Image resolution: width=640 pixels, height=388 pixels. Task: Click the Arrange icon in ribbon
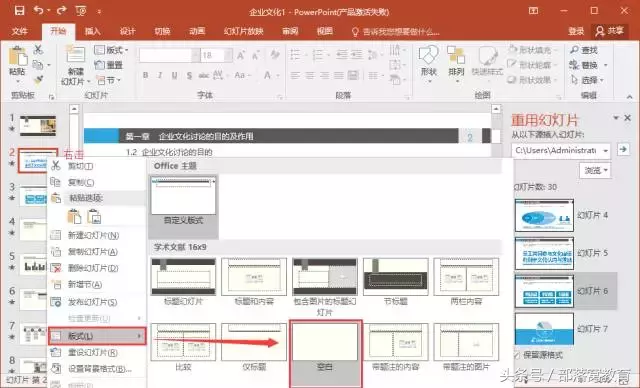456,55
